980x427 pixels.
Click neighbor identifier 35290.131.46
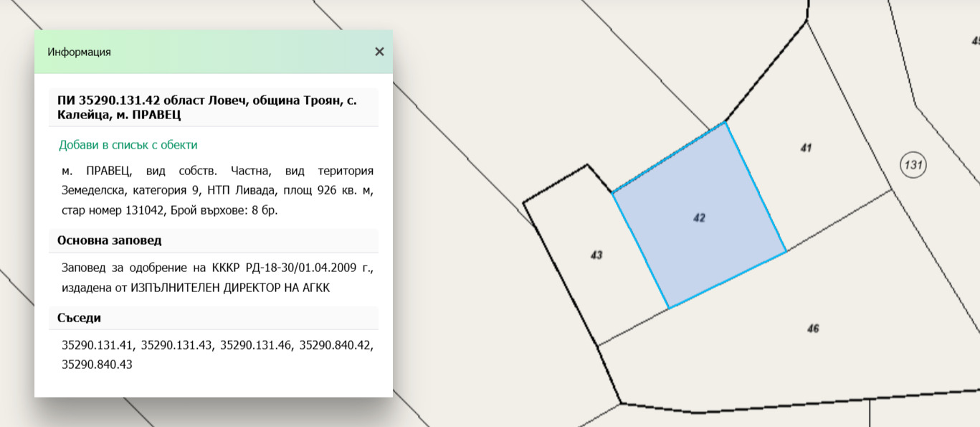256,345
